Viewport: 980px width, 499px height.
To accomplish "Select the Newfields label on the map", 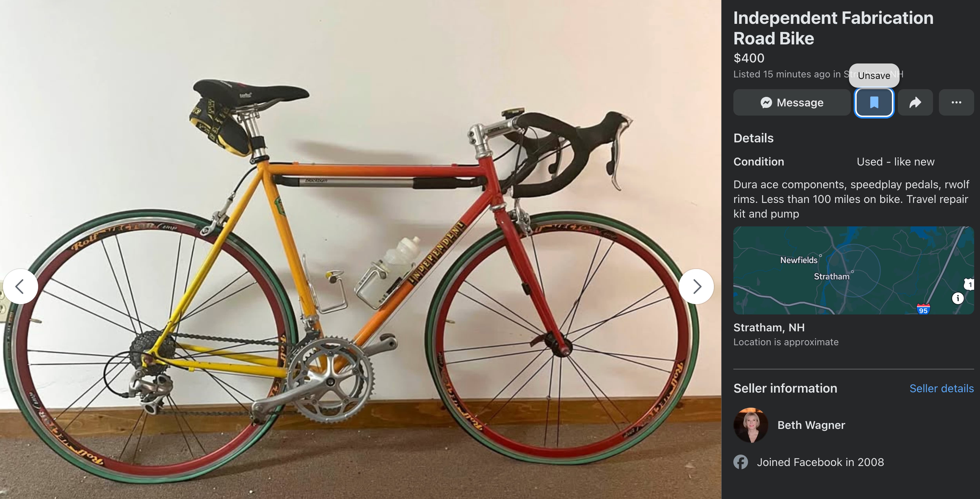I will tap(799, 260).
